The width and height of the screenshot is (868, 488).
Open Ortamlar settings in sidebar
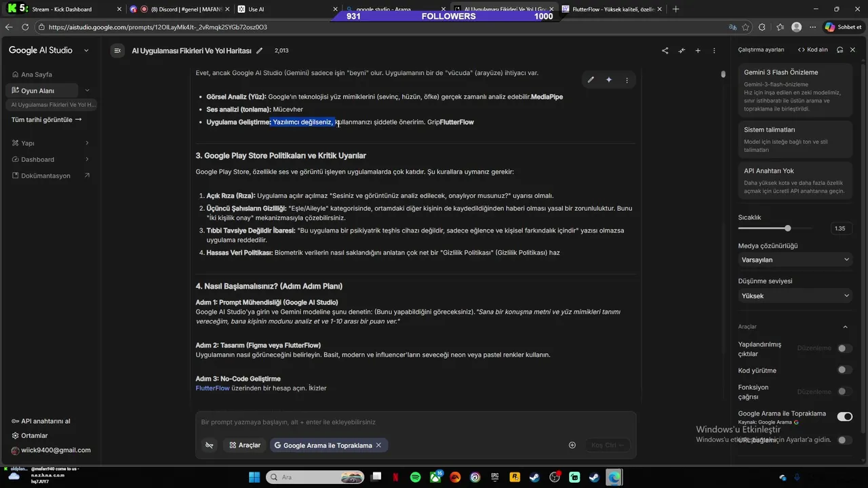[29, 436]
